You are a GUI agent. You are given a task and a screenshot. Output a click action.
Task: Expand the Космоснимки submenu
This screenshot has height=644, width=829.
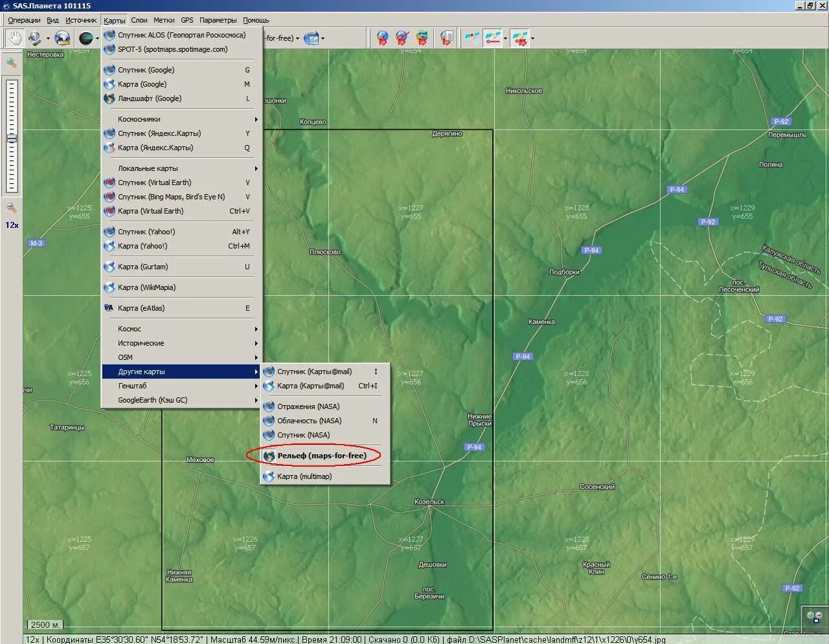[x=181, y=119]
